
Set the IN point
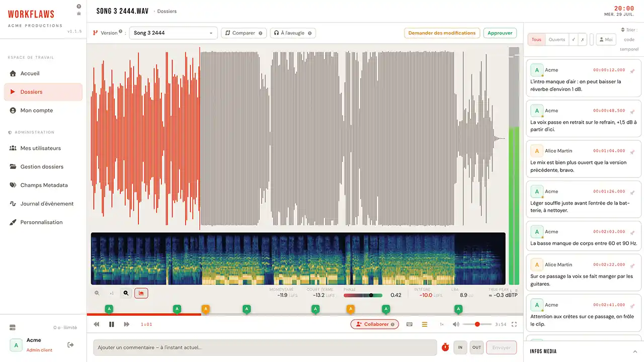click(x=460, y=347)
